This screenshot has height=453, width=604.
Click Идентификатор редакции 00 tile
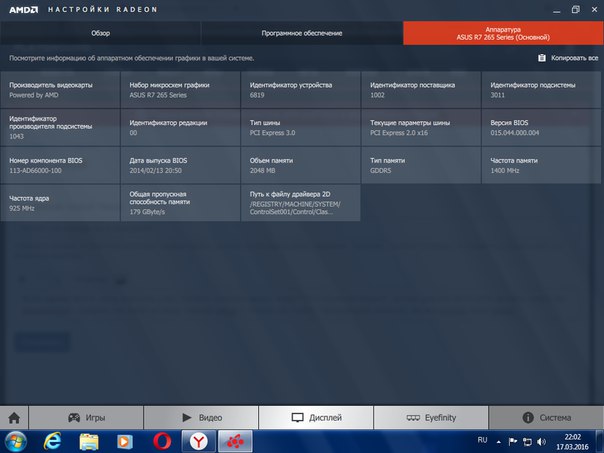click(180, 128)
